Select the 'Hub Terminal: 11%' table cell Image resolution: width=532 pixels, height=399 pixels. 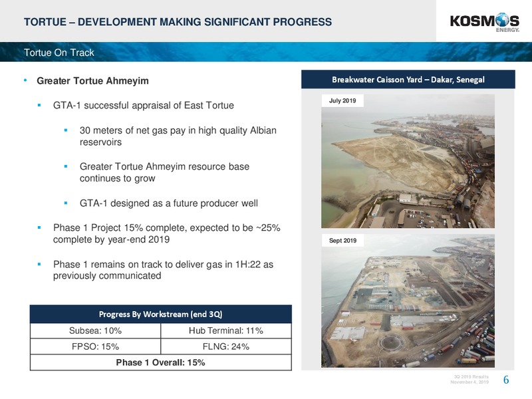coord(226,331)
